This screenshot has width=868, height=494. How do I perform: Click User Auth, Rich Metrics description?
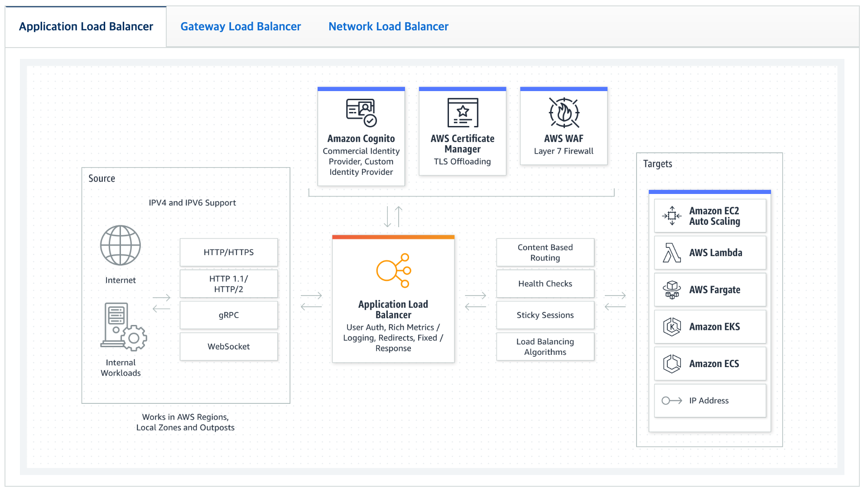tap(393, 338)
